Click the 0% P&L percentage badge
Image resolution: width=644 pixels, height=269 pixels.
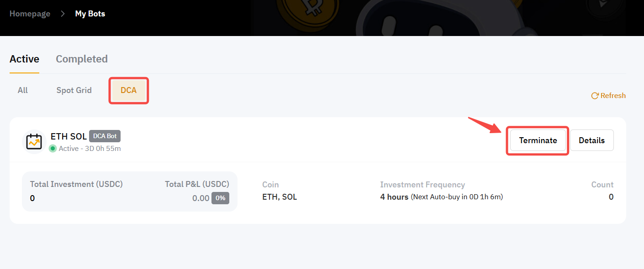[220, 198]
